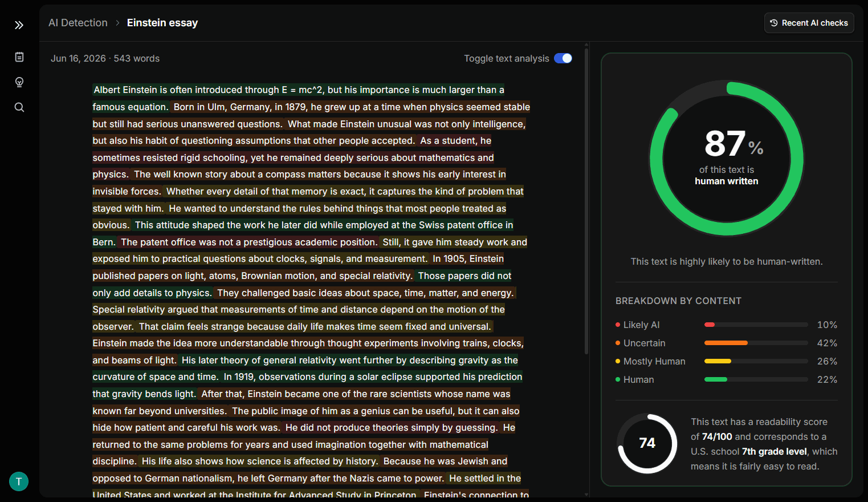Click the 42% Uncertain value
The image size is (868, 502).
827,343
